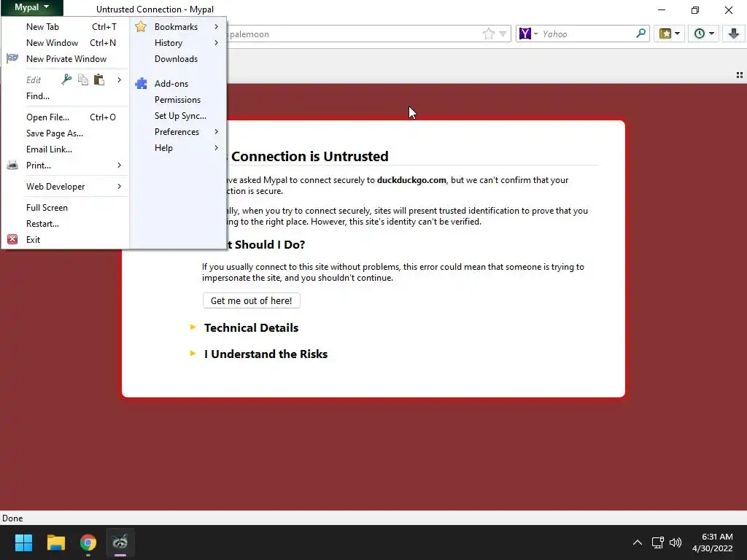Click the Mypal raccoon taskbar icon
The image size is (747, 560).
[120, 542]
